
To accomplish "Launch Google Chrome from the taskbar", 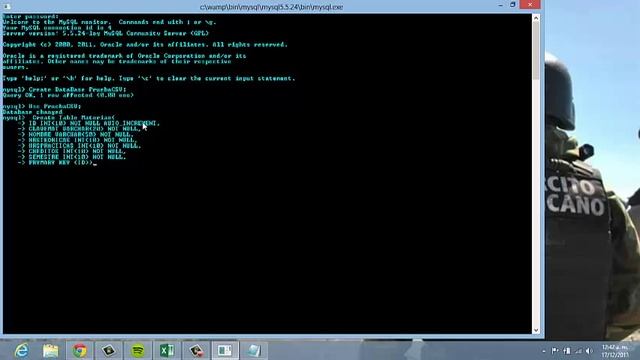I will point(80,351).
